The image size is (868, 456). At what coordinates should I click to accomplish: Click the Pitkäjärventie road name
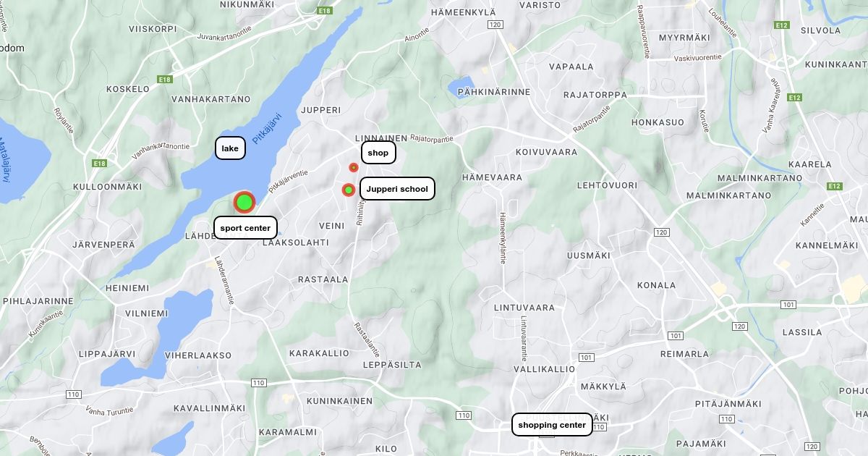pos(288,182)
